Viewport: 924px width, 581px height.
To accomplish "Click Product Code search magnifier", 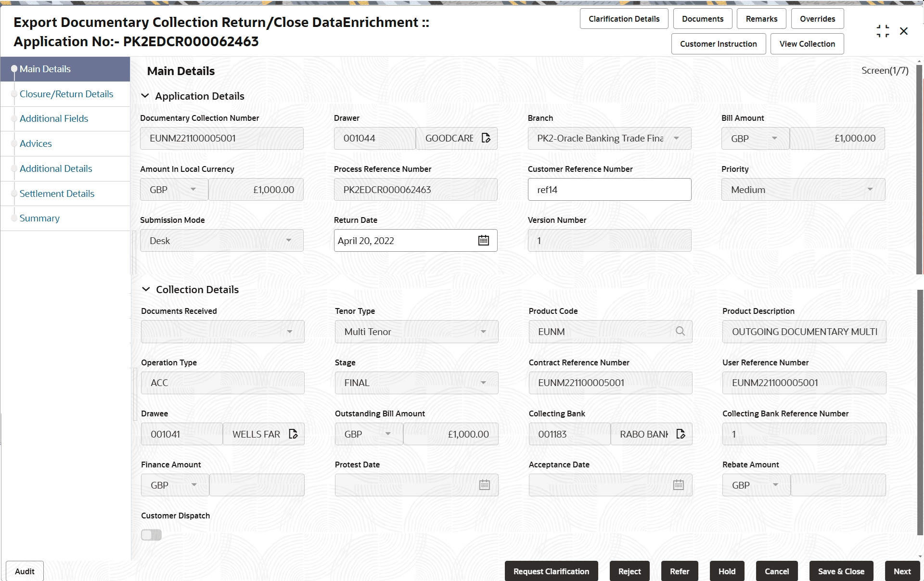I will click(680, 331).
